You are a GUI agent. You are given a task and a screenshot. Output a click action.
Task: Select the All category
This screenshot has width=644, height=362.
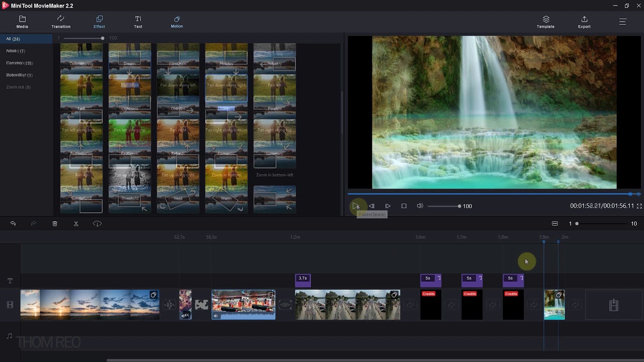coord(26,39)
